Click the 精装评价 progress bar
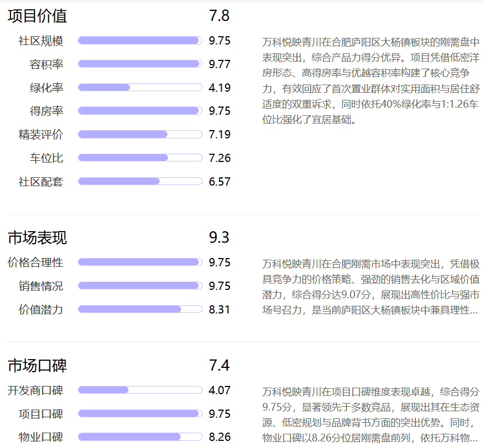This screenshot has height=448, width=484. point(140,135)
